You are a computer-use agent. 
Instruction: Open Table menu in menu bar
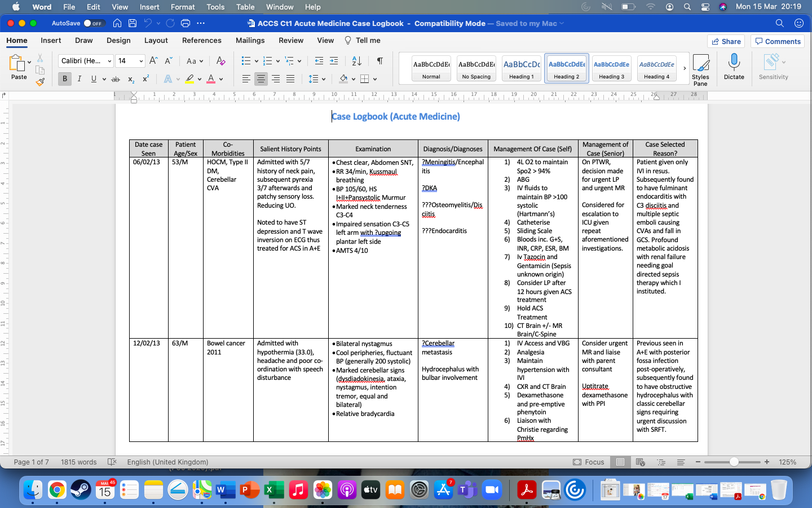[245, 7]
